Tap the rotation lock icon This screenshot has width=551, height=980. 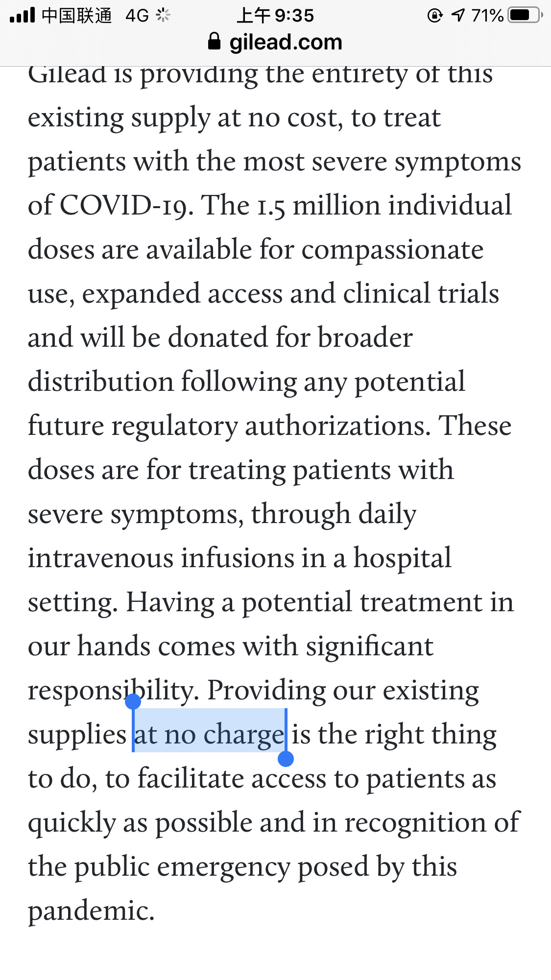(435, 16)
